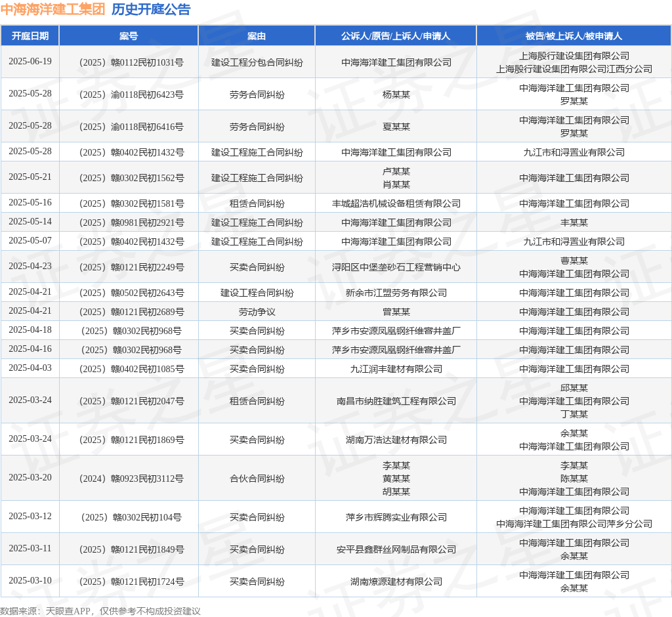Screen dimensions: 672x617
Task: Click 安平县鑫群丝网制品有限公司
Action: pyautogui.click(x=396, y=549)
